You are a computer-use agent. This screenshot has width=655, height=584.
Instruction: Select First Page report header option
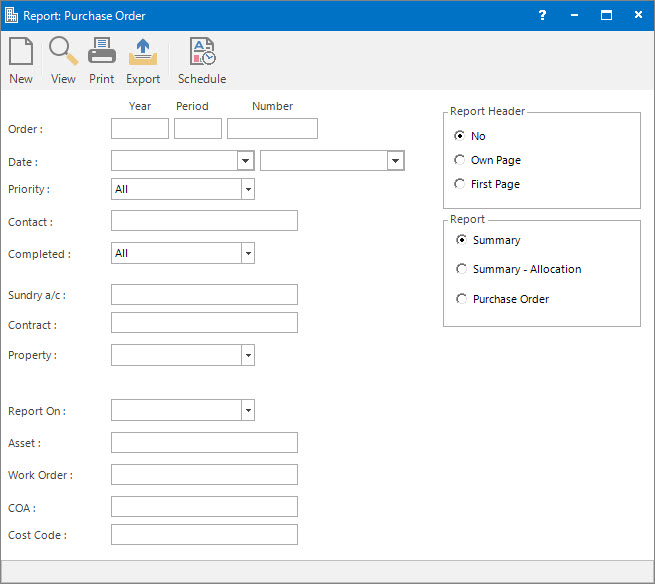pos(460,184)
